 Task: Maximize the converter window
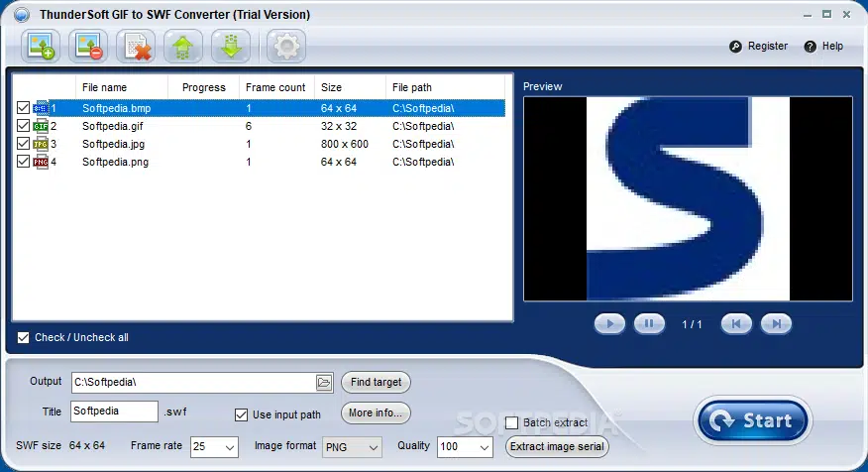826,15
